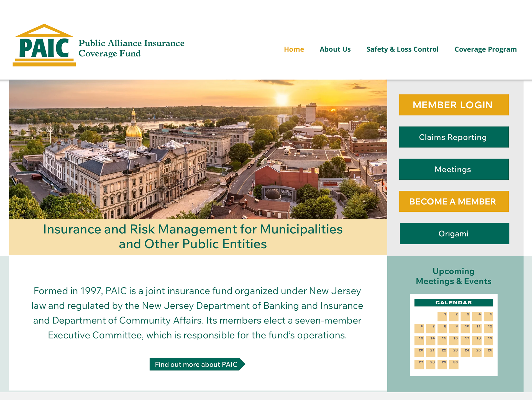Click Find out more about PAIC
The image size is (532, 400).
click(196, 364)
